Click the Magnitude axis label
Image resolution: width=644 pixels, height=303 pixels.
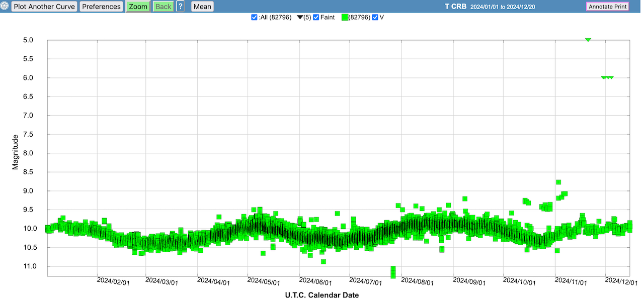(16, 152)
